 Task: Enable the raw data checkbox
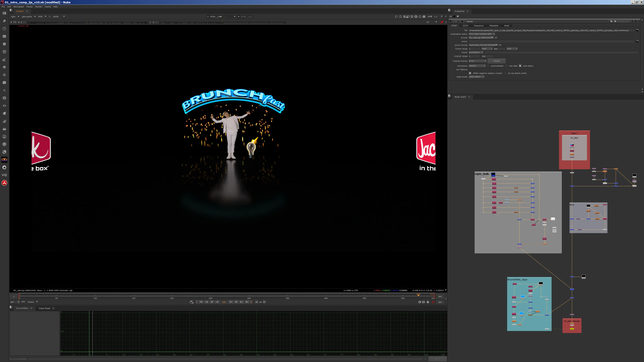click(506, 66)
